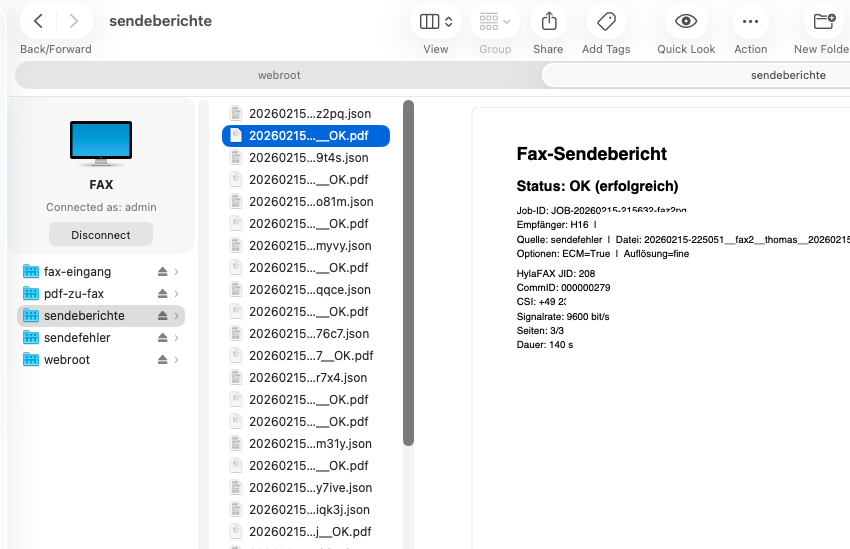Eject the webroot share
The image size is (850, 549).
(162, 360)
